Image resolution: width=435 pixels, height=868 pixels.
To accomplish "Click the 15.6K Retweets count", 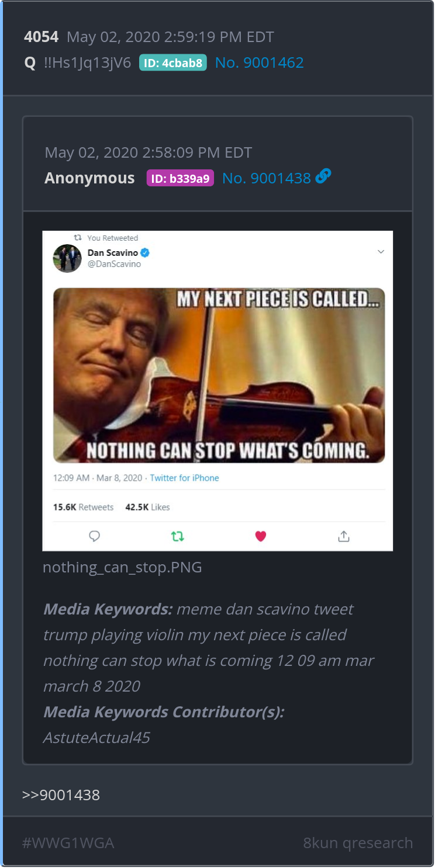I will click(83, 507).
